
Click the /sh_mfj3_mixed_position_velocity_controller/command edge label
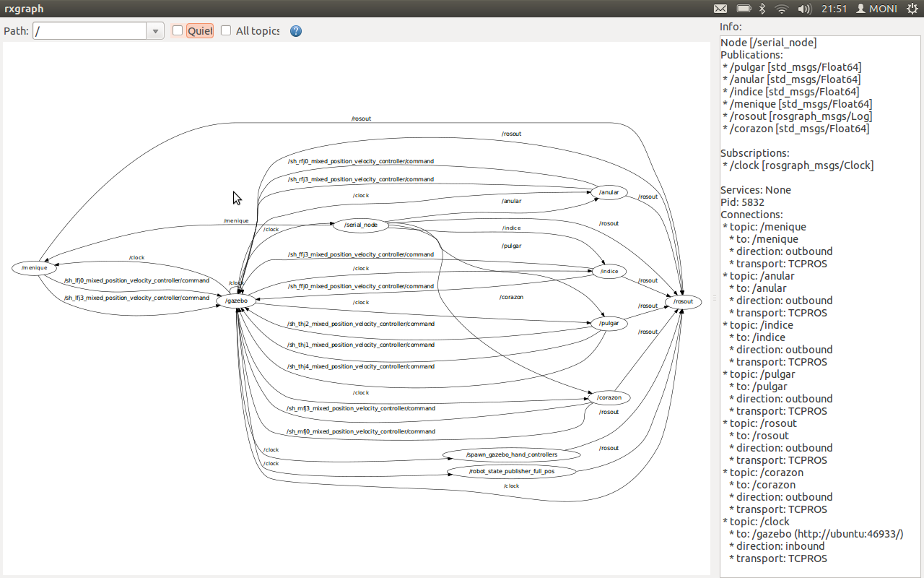coord(361,408)
